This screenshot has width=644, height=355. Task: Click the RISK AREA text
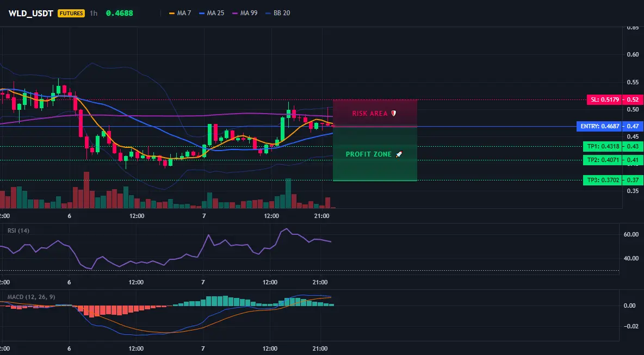(370, 113)
